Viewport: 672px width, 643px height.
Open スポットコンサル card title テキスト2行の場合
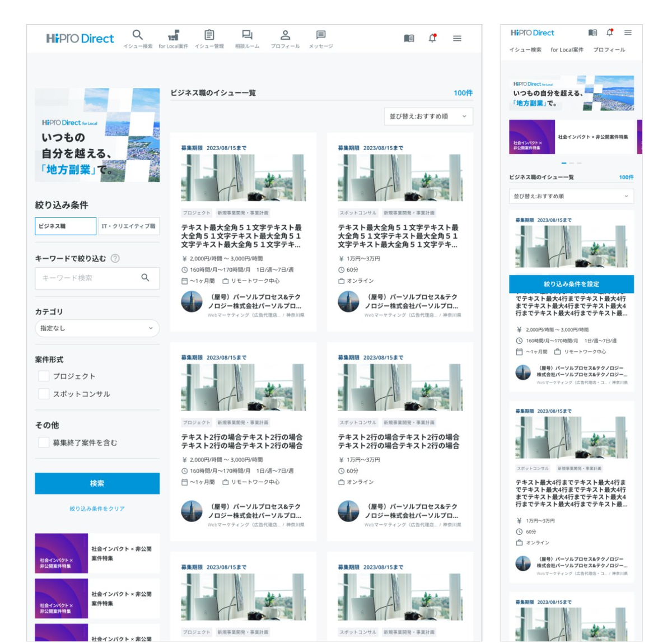coord(399,441)
